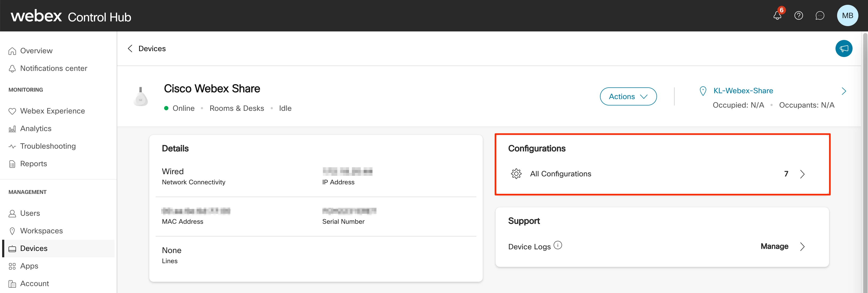Open the notifications bell icon
The image size is (868, 293).
(x=777, y=15)
